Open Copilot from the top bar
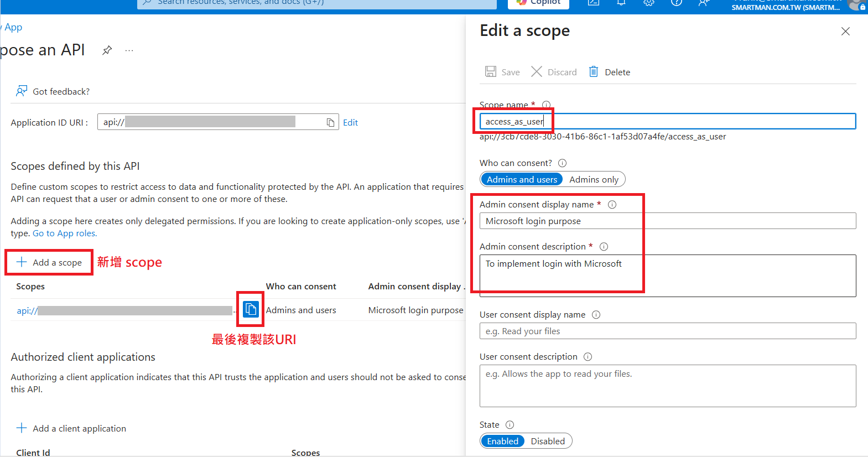This screenshot has height=457, width=868. pos(538,3)
